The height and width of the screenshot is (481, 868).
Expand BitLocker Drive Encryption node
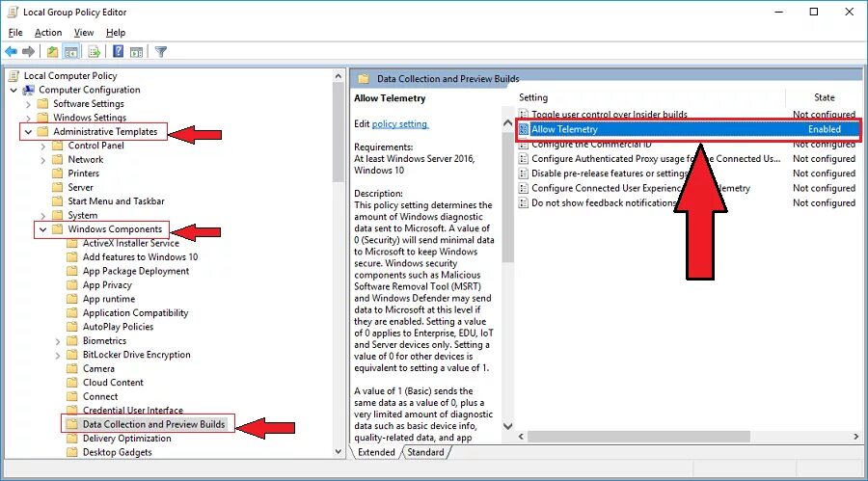pyautogui.click(x=58, y=355)
